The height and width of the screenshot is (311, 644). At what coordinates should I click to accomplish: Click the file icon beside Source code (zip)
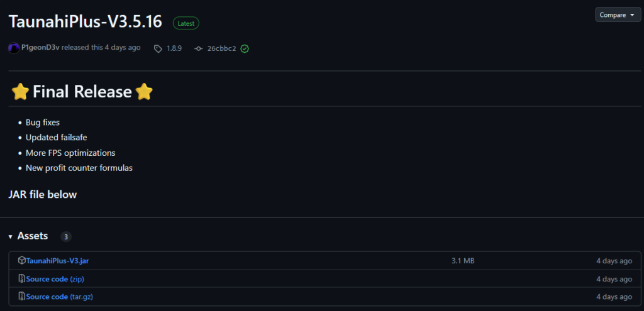tap(21, 278)
